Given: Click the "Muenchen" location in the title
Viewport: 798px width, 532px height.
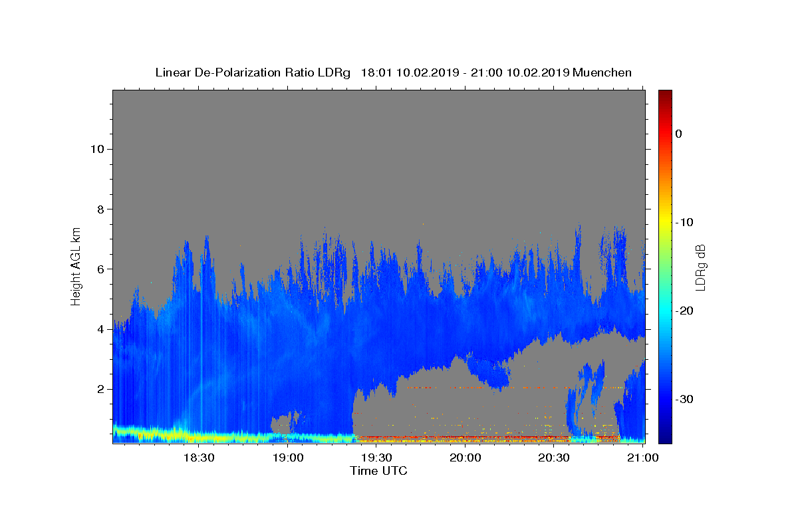Looking at the screenshot, I should [x=602, y=72].
